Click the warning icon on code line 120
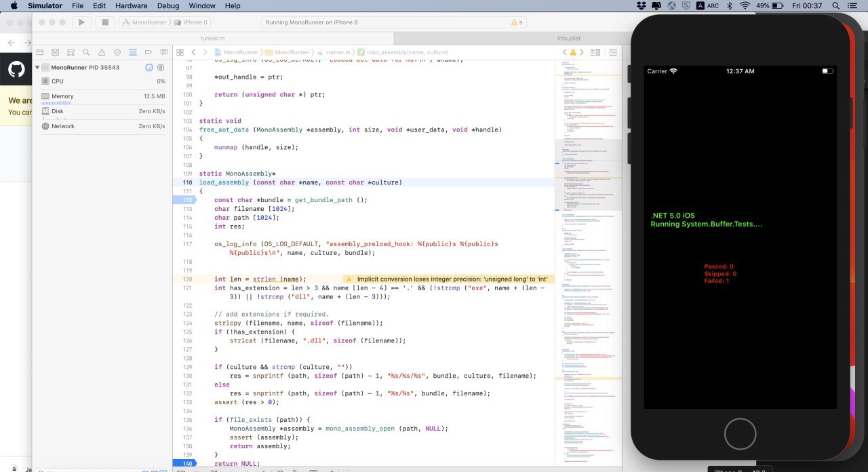The width and height of the screenshot is (868, 472). click(x=348, y=279)
